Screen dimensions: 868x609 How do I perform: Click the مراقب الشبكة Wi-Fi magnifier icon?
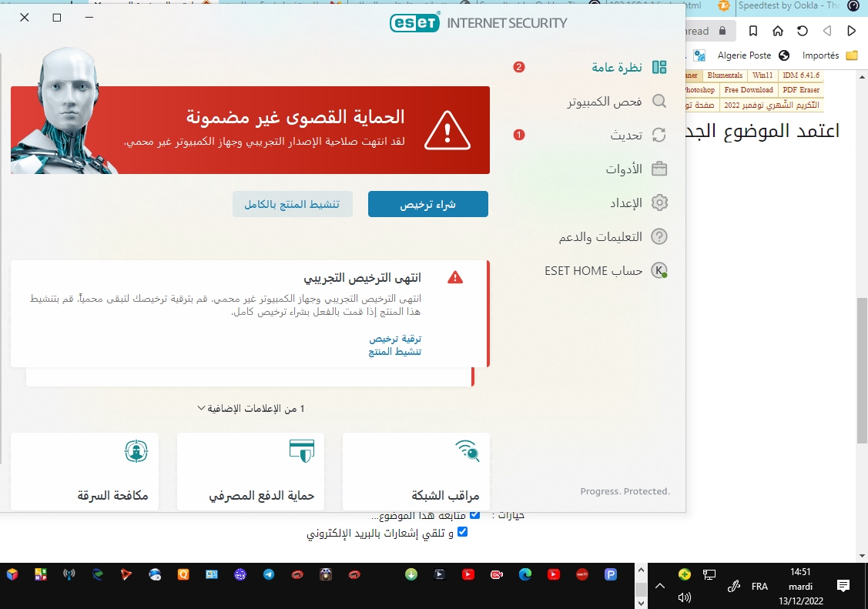[468, 451]
